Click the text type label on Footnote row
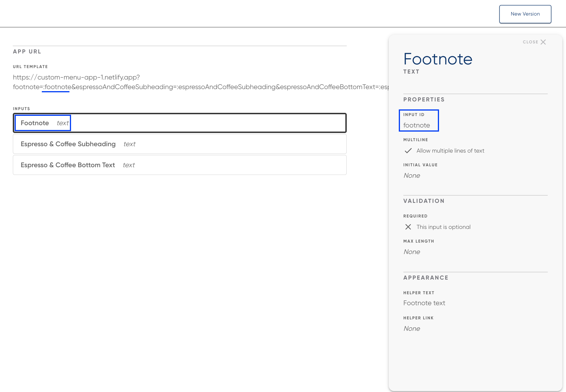The image size is (566, 392). click(63, 123)
